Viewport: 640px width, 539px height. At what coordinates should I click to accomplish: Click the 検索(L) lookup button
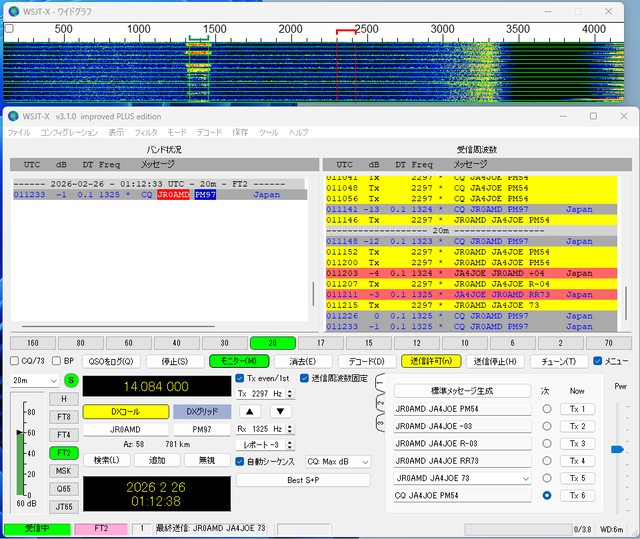pos(107,460)
